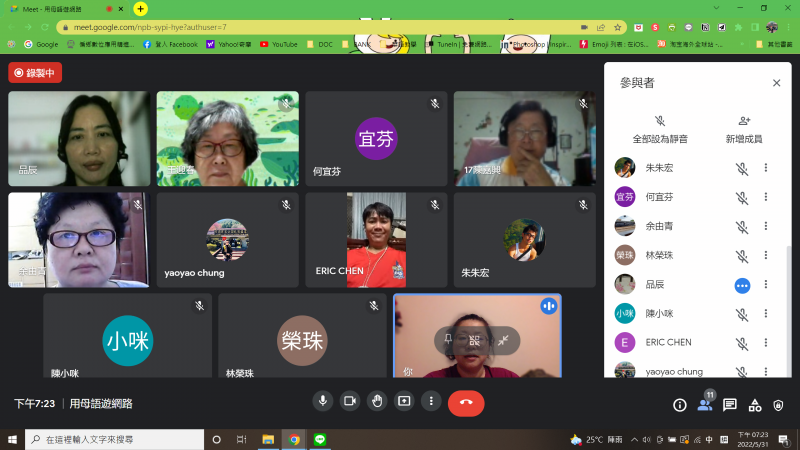800x450 pixels.
Task: Open File Explorer from the taskbar
Action: [268, 439]
